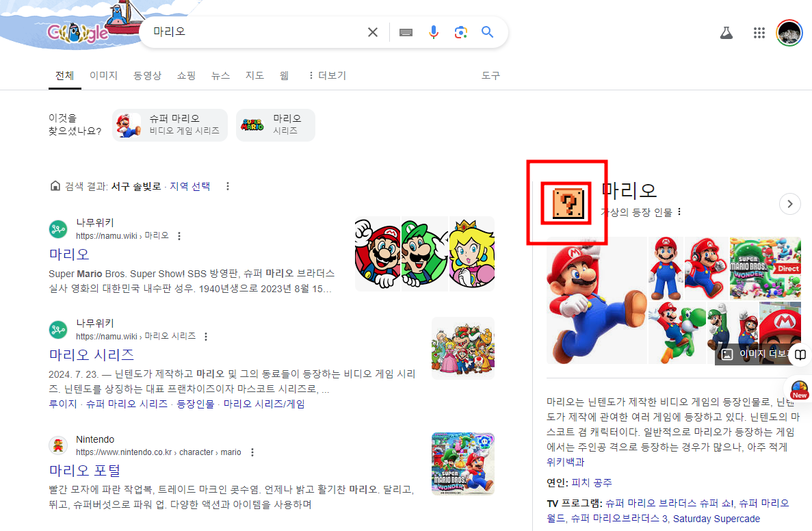Click the Google doodle logo
Viewport: 812px width, 531px height.
(x=78, y=32)
